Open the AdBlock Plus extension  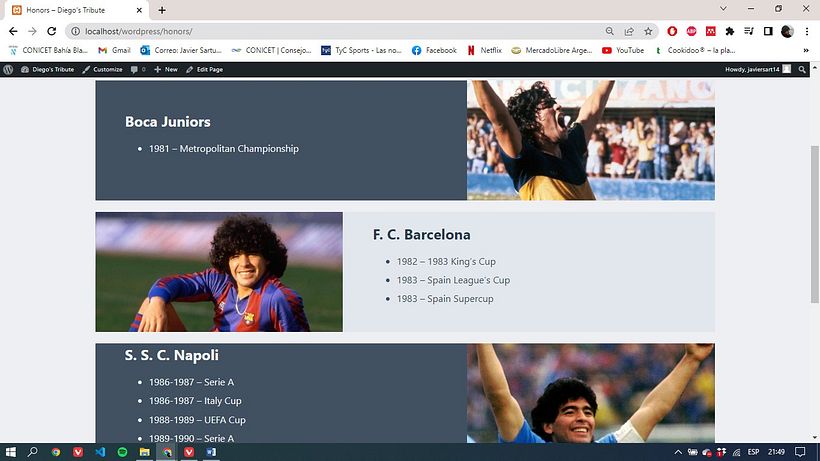pos(691,31)
